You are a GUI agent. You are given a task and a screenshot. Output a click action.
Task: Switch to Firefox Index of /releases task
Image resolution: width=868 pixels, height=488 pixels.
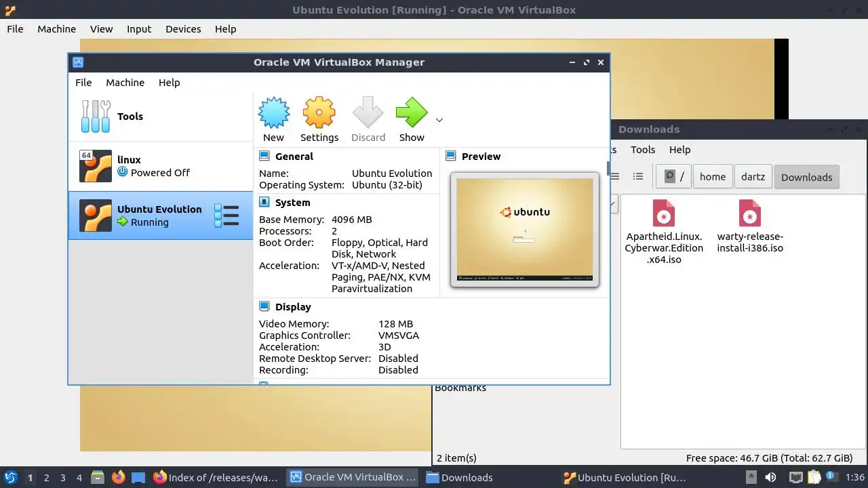[x=216, y=478]
